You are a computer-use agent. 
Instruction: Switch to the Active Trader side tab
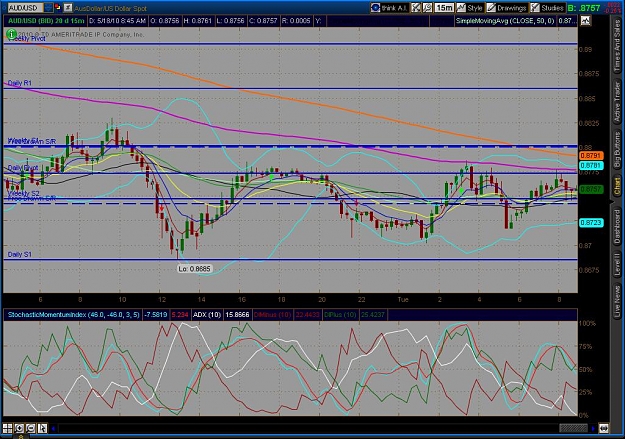tap(617, 101)
